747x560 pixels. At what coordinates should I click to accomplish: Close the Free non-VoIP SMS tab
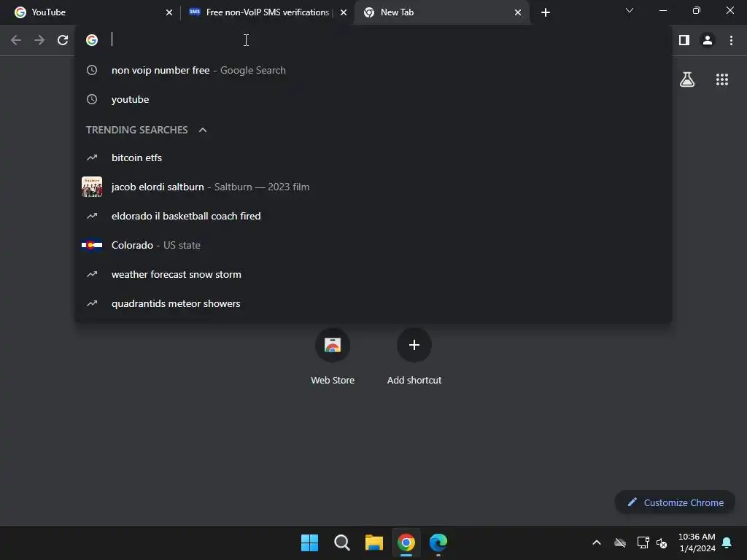[344, 12]
